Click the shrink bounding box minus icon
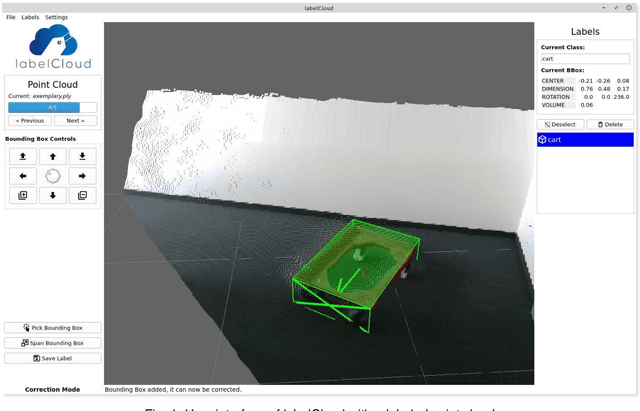 [x=82, y=196]
